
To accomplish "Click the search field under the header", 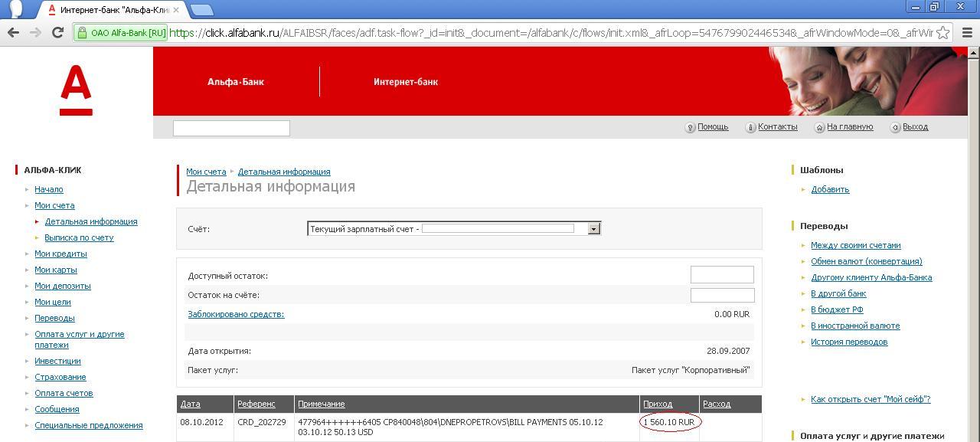I will (x=231, y=128).
